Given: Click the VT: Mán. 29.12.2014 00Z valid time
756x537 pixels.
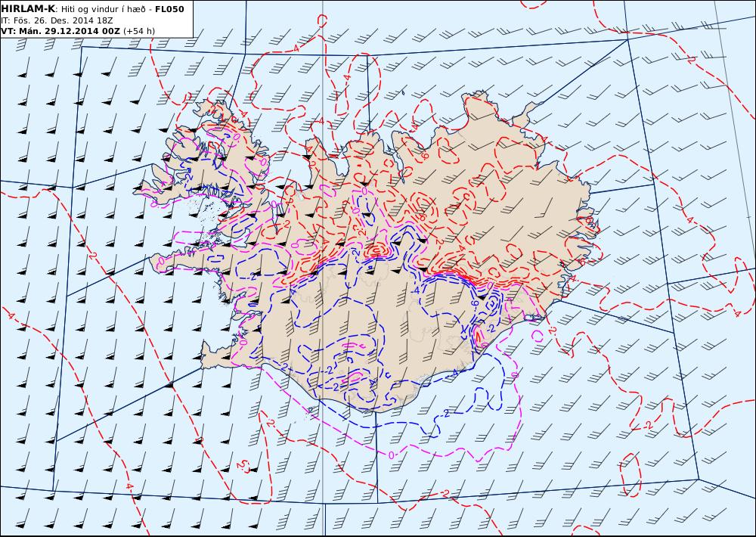Looking at the screenshot, I should pyautogui.click(x=61, y=31).
